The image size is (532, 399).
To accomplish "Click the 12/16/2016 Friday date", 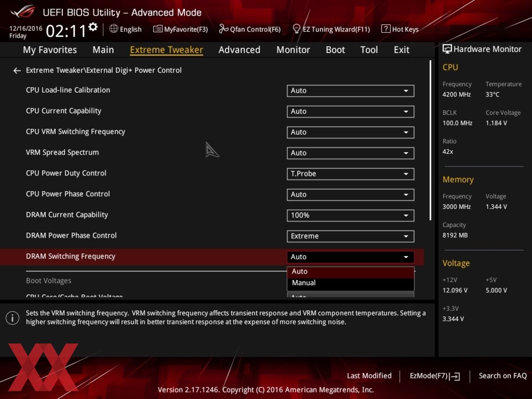I will coord(25,32).
